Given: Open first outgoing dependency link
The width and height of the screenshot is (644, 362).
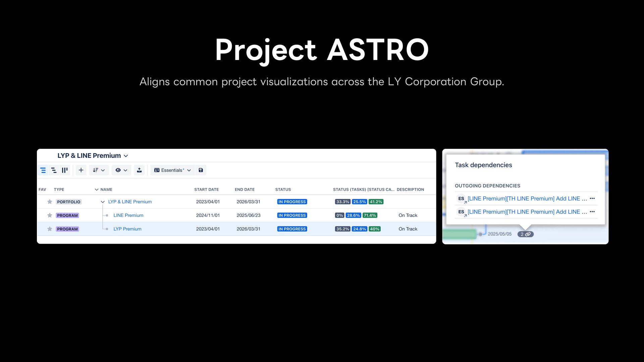Looking at the screenshot, I should coord(527,199).
